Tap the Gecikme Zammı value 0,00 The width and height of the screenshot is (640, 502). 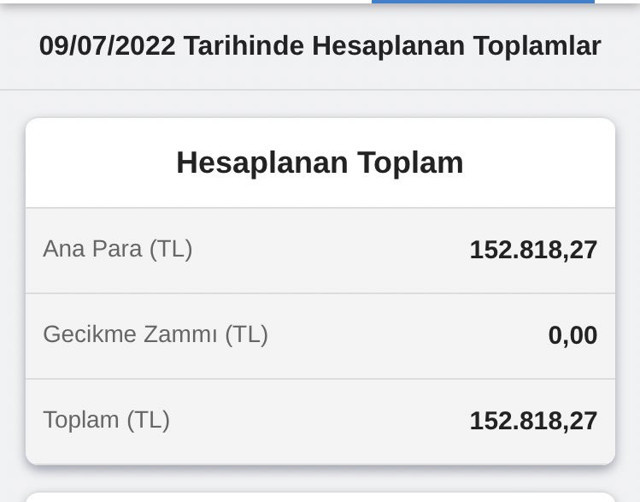pos(572,336)
